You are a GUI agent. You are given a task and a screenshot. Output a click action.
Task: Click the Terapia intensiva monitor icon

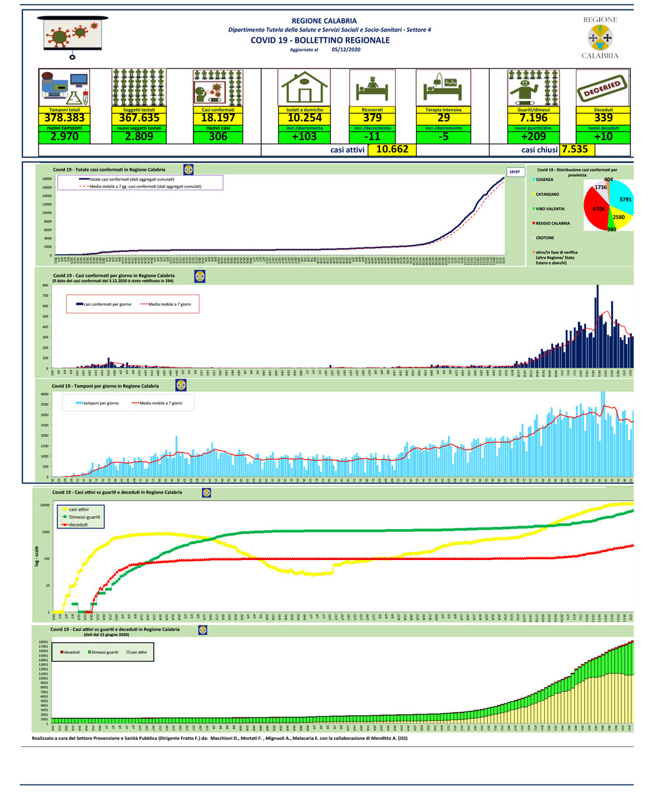(444, 88)
